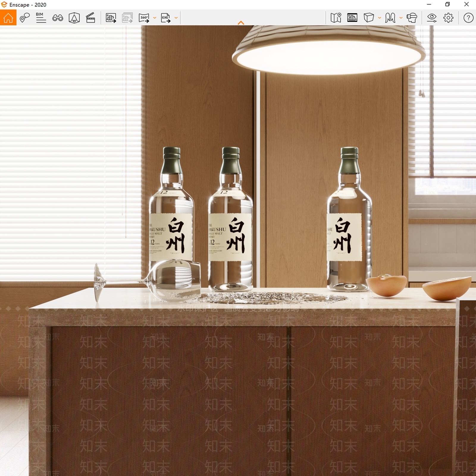The height and width of the screenshot is (476, 476).
Task: Expand the view cube projection dropdown
Action: 379,18
